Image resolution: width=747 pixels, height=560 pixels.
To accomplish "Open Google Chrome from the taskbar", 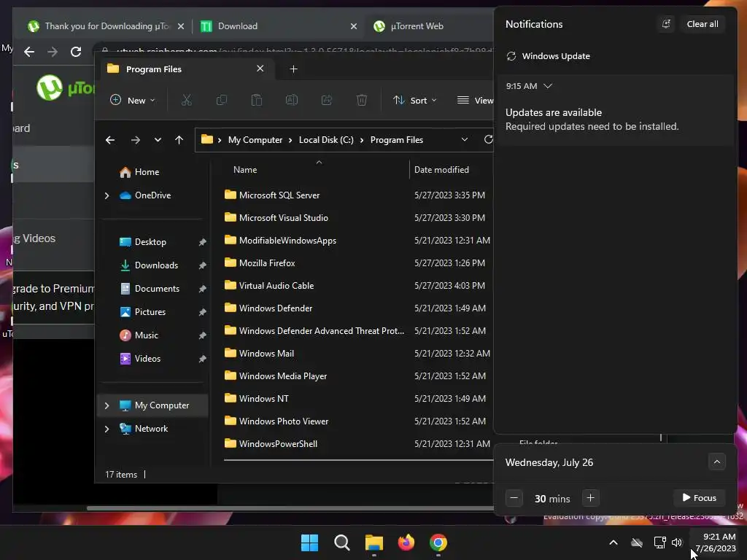I will click(x=438, y=542).
